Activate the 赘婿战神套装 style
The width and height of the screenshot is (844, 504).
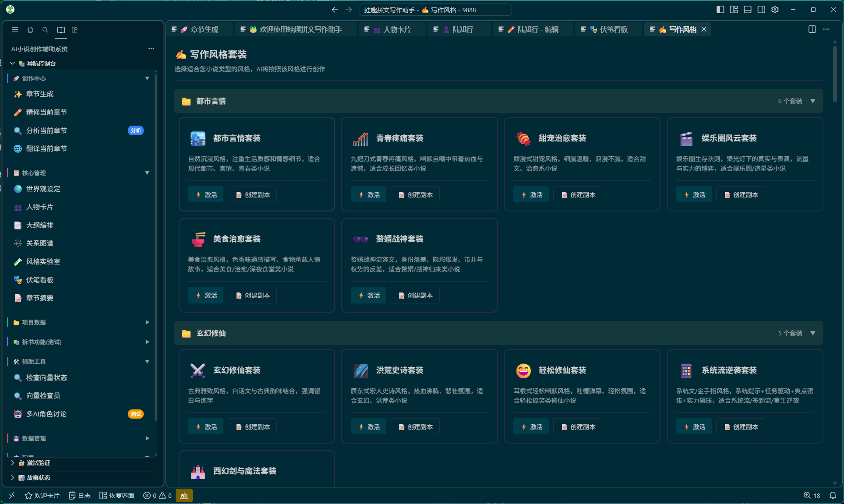(x=369, y=296)
